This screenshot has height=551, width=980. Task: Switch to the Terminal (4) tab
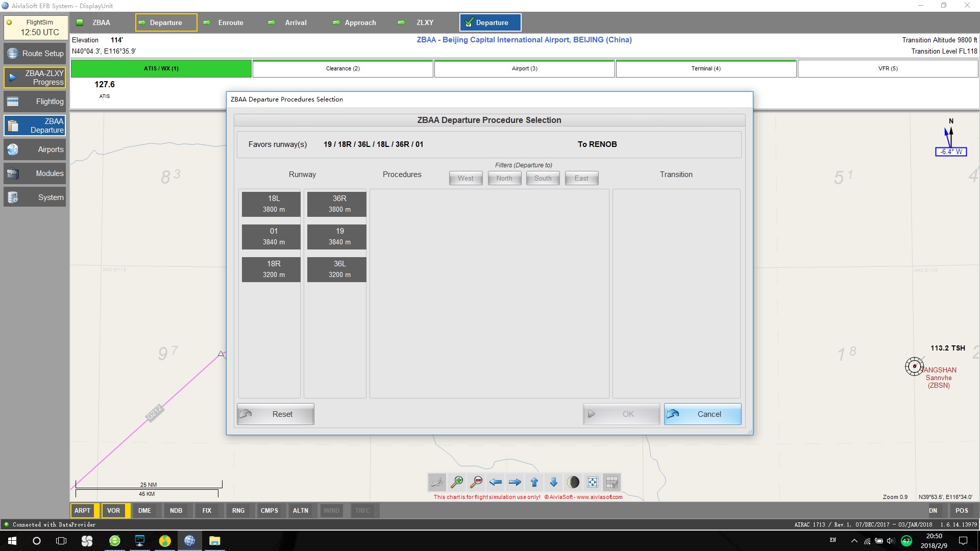pyautogui.click(x=706, y=68)
